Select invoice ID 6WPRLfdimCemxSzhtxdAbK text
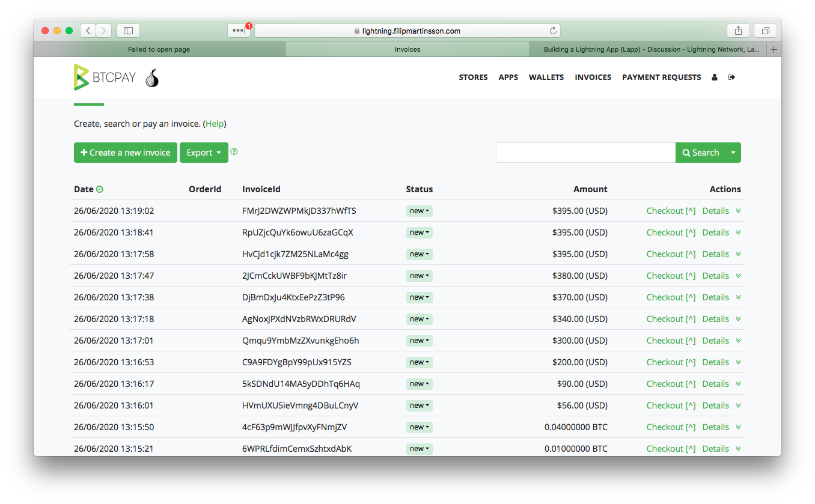 (297, 449)
